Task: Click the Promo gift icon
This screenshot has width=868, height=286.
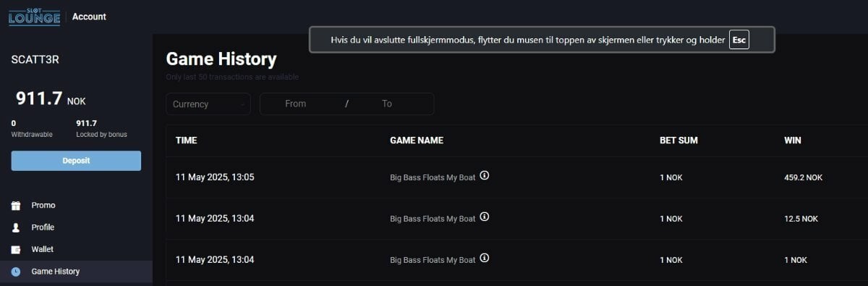Action: pos(16,206)
